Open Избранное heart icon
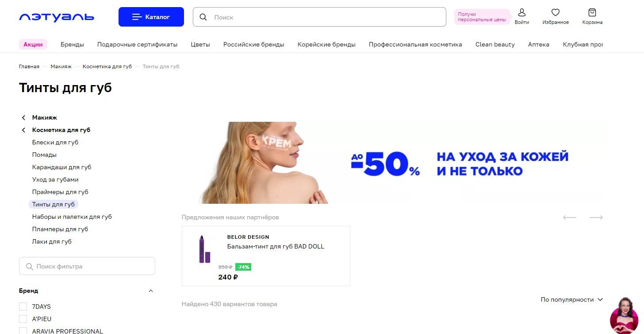The height and width of the screenshot is (334, 644). (x=556, y=12)
